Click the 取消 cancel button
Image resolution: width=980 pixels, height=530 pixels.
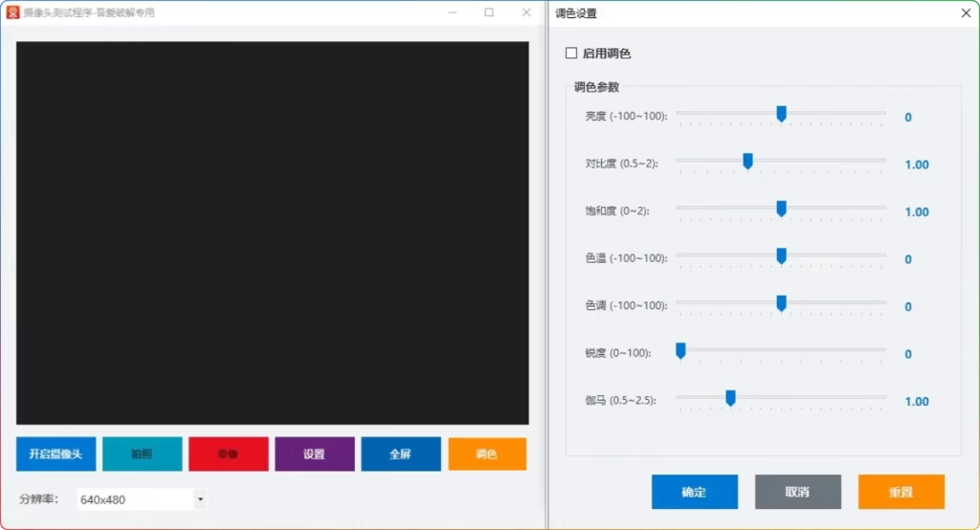tap(797, 492)
